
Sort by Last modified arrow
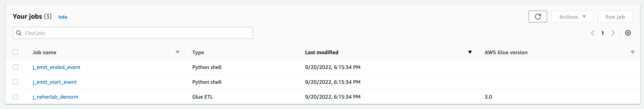coord(470,52)
